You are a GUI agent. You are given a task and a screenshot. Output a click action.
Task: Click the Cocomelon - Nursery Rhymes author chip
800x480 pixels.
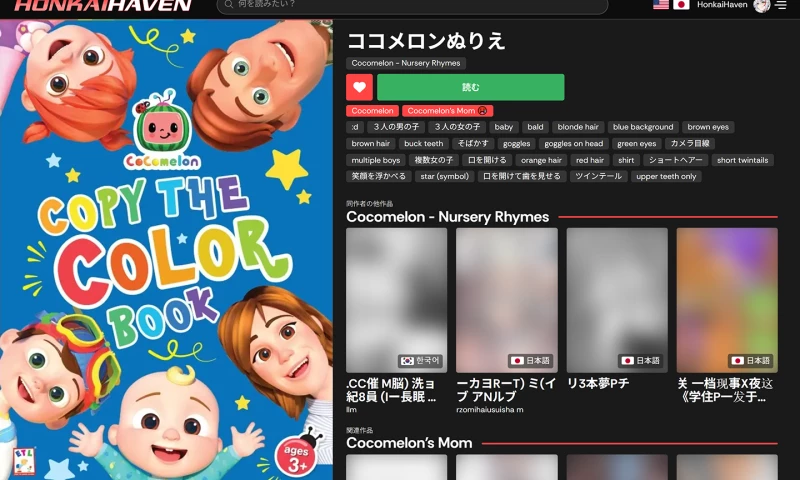point(406,63)
